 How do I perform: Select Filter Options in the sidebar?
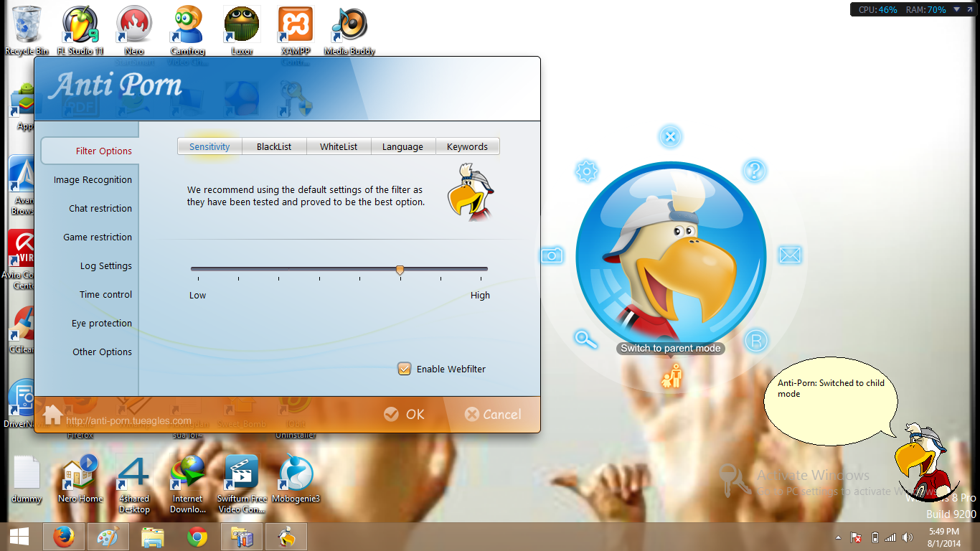click(x=89, y=151)
